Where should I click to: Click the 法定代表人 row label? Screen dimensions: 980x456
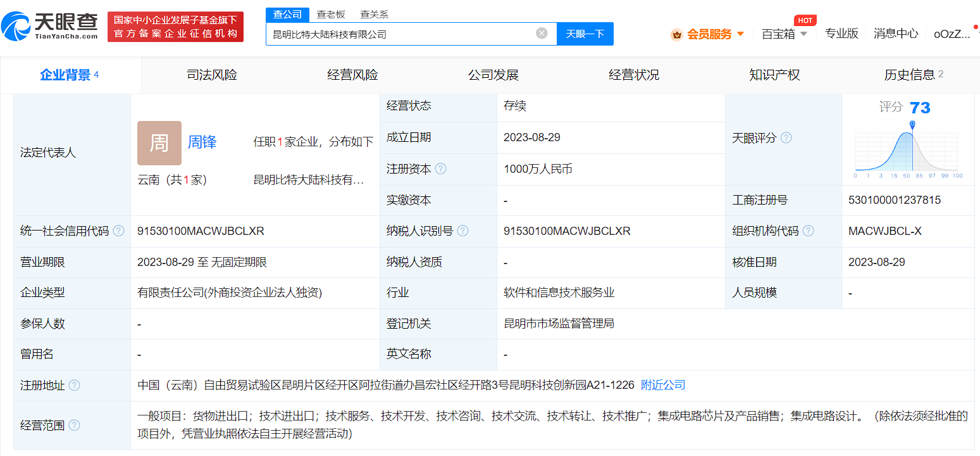(48, 153)
